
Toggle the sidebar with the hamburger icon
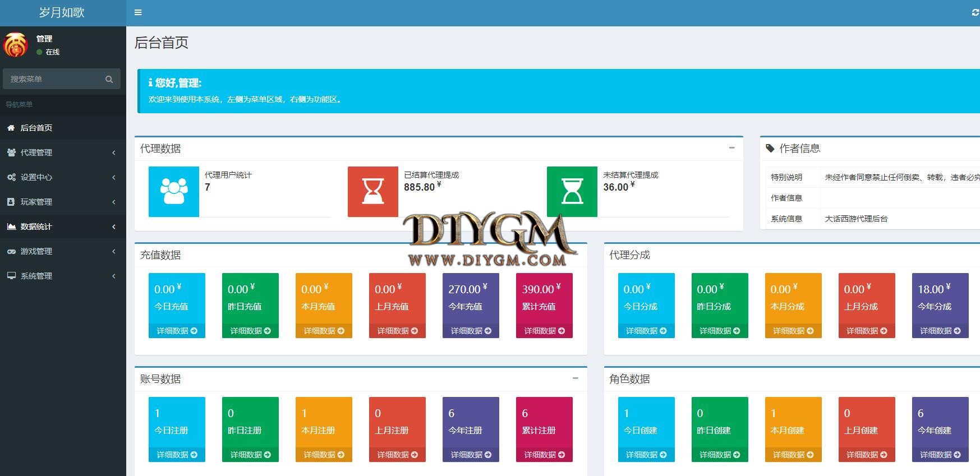click(138, 12)
